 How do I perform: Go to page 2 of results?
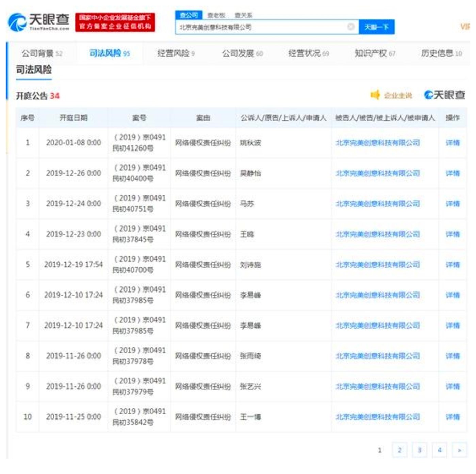tap(399, 450)
